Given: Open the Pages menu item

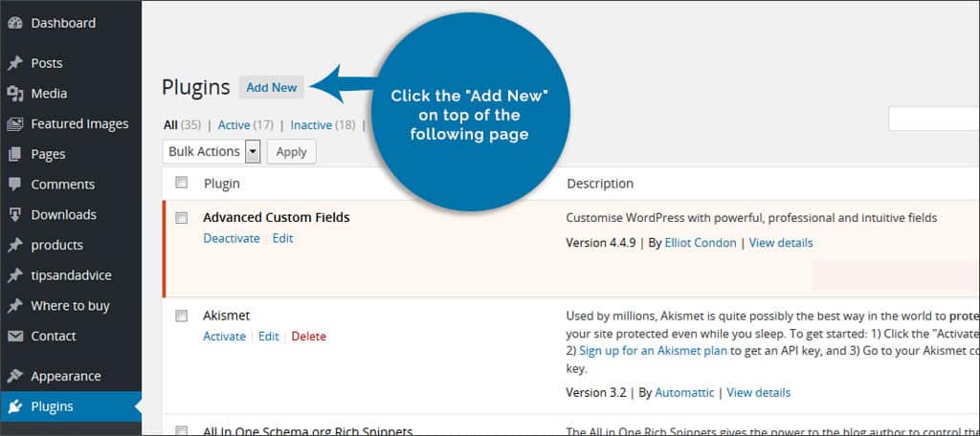Looking at the screenshot, I should [48, 154].
